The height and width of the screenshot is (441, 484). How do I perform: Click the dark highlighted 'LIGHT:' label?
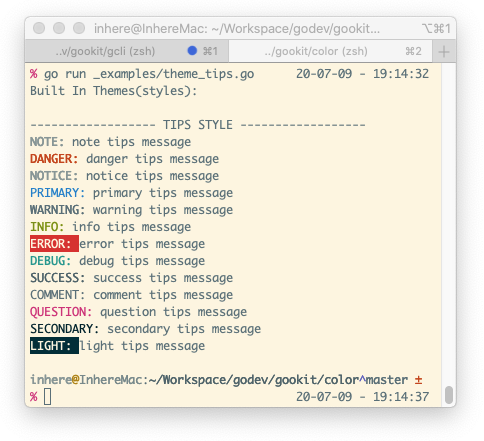pos(54,346)
